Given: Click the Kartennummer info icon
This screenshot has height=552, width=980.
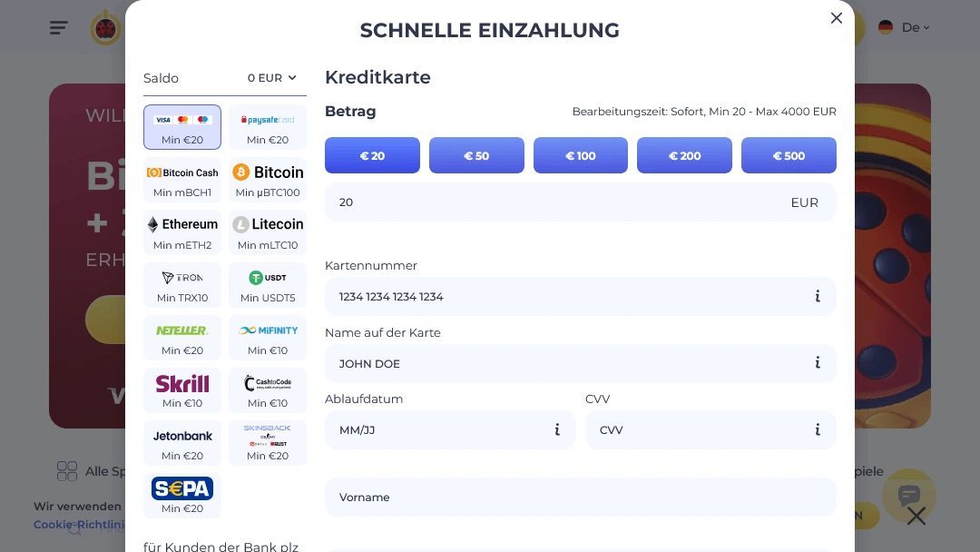Looking at the screenshot, I should [x=818, y=296].
